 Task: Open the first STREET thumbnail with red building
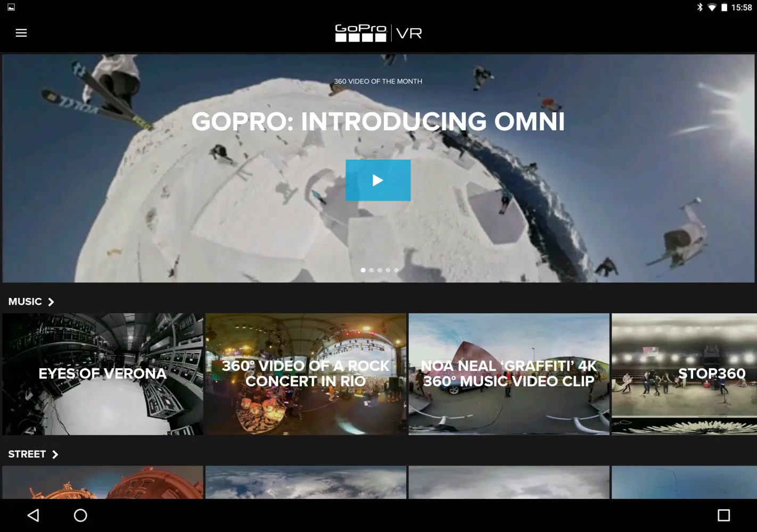point(103,483)
